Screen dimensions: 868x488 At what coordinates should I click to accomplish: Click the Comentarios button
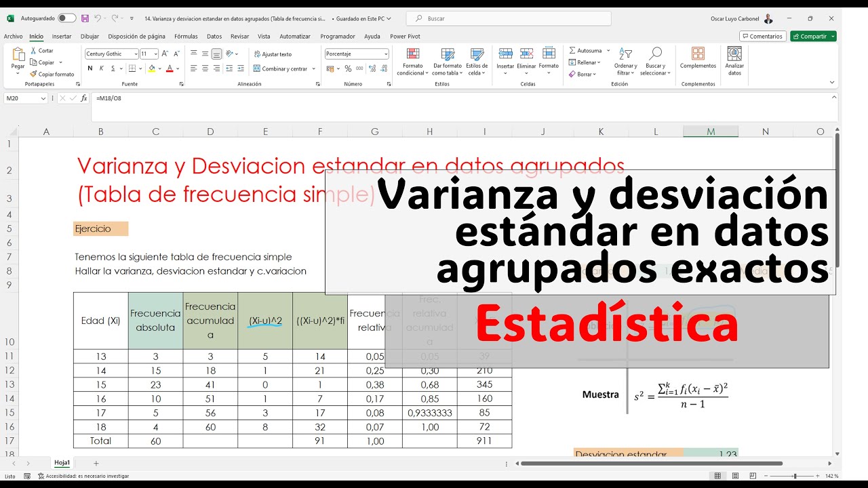coord(762,37)
